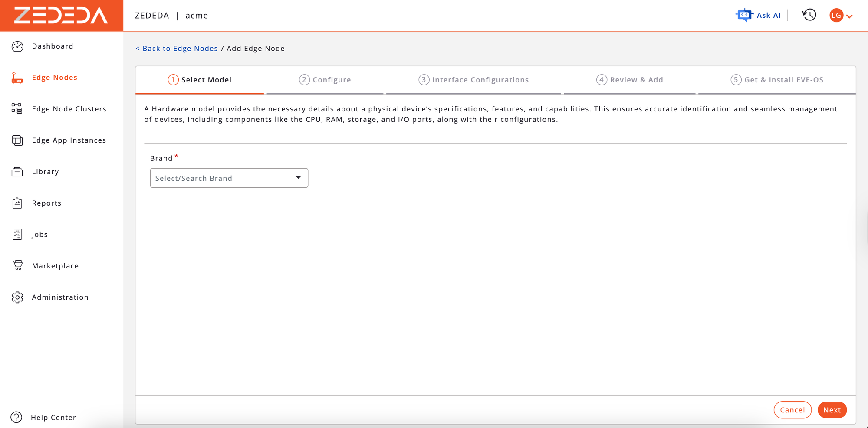Go to Interface Configurations step tab
Screen dimensions: 868x428
click(x=473, y=80)
